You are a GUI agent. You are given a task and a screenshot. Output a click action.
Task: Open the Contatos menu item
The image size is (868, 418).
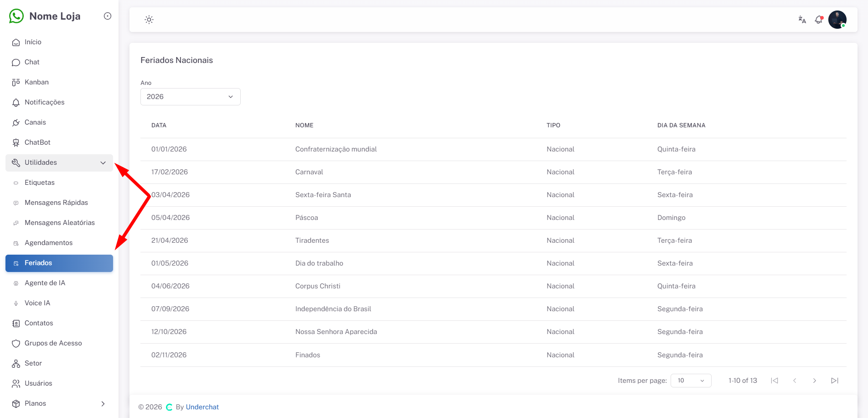click(x=59, y=323)
